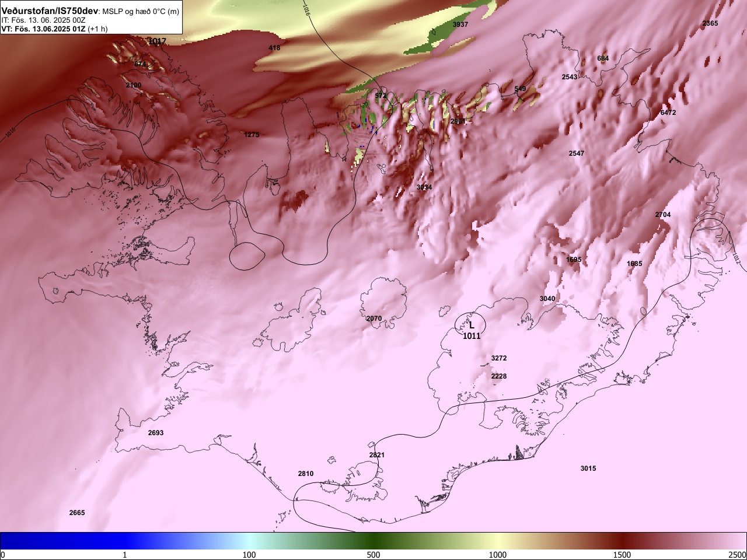Click the IT: Fös. 13. 06. 2025 00Z line
The image size is (747, 560).
[x=43, y=20]
